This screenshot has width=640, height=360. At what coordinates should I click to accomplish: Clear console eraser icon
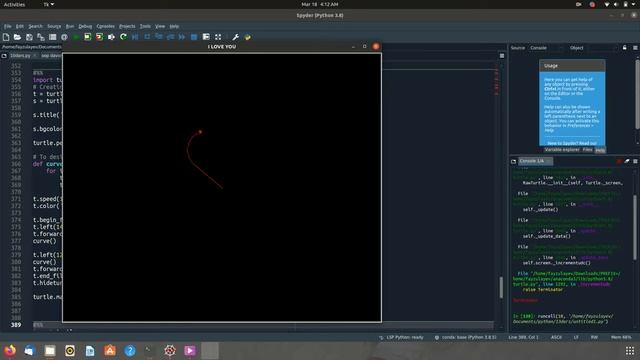[x=627, y=161]
